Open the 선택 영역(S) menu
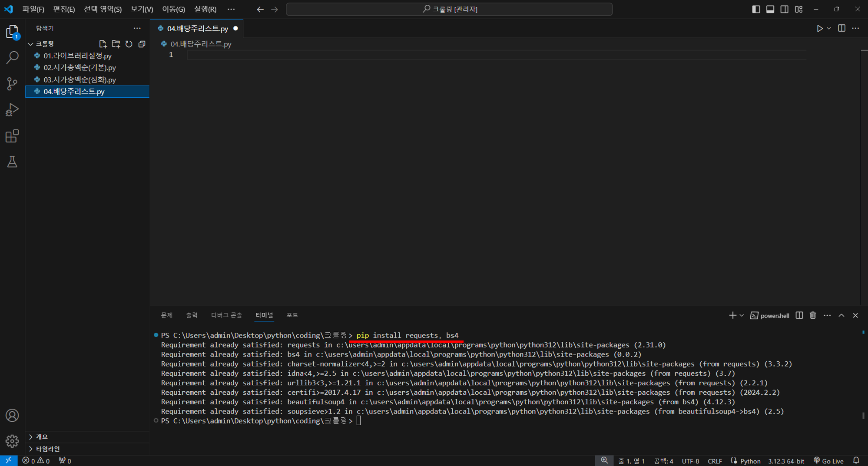 103,9
